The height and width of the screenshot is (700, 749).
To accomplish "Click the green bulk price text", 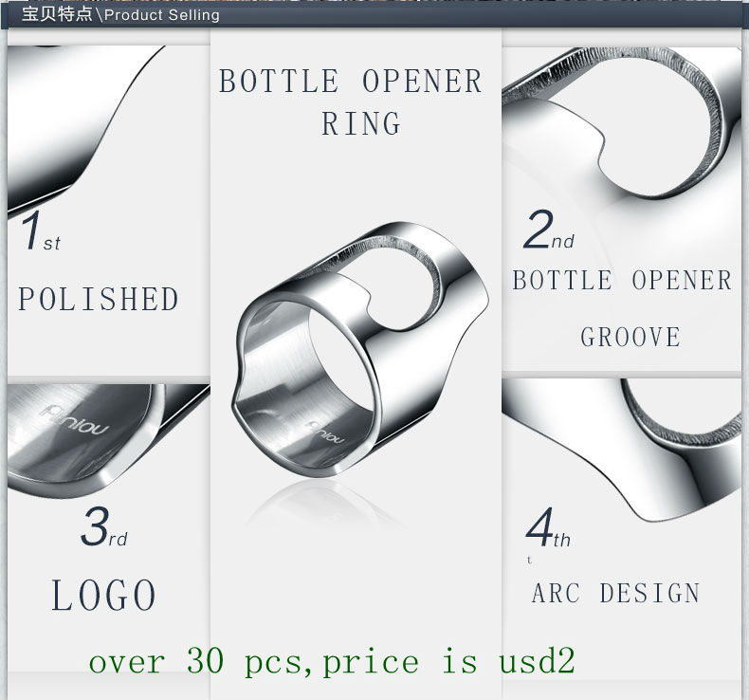I will coord(332,660).
